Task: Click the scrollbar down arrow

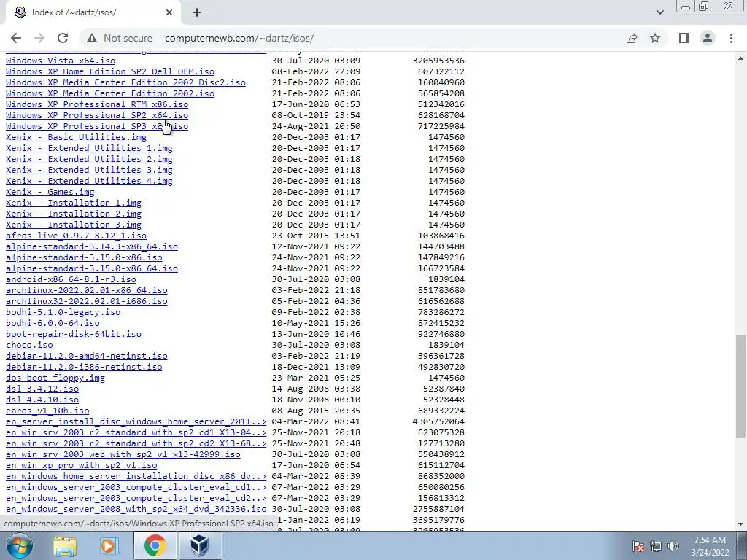Action: [740, 524]
